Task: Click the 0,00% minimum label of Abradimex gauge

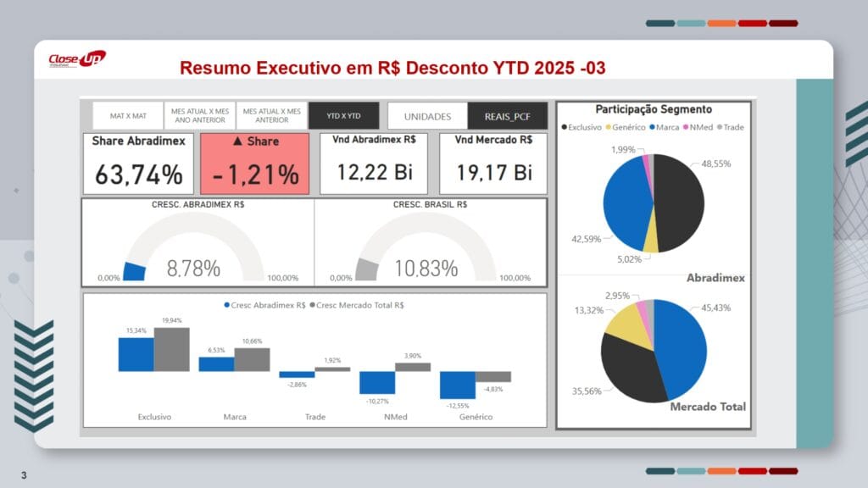Action: [108, 278]
